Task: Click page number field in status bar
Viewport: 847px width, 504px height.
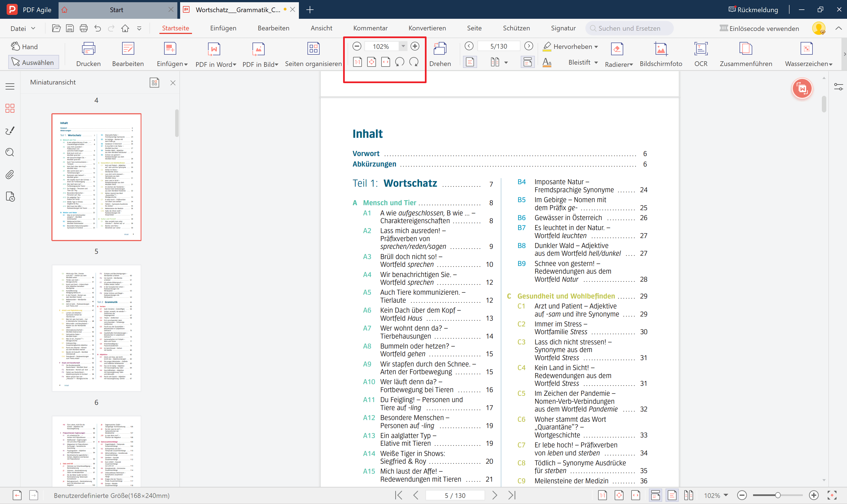Action: tap(455, 495)
